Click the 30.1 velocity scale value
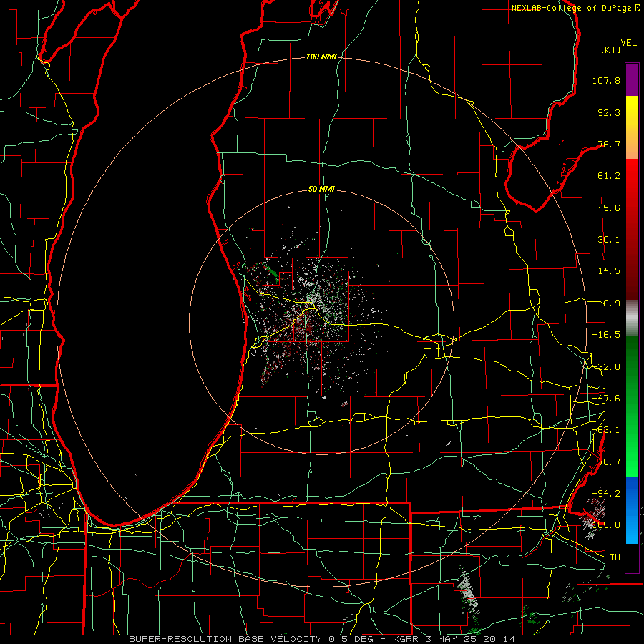644x644 pixels. [x=609, y=240]
